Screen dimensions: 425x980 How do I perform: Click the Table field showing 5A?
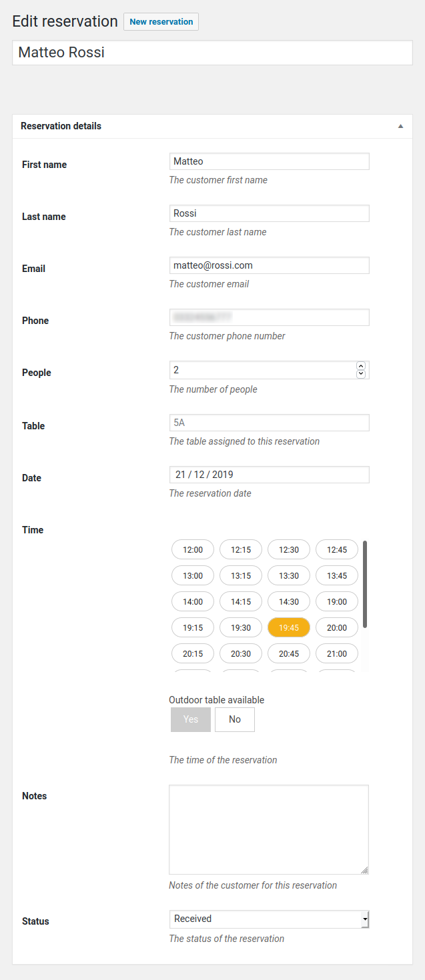[269, 423]
